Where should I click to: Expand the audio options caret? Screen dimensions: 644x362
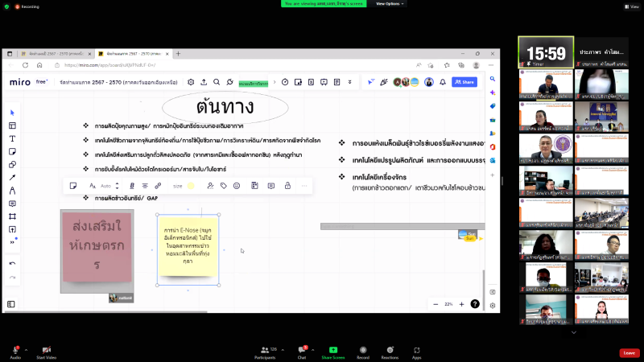click(x=26, y=349)
